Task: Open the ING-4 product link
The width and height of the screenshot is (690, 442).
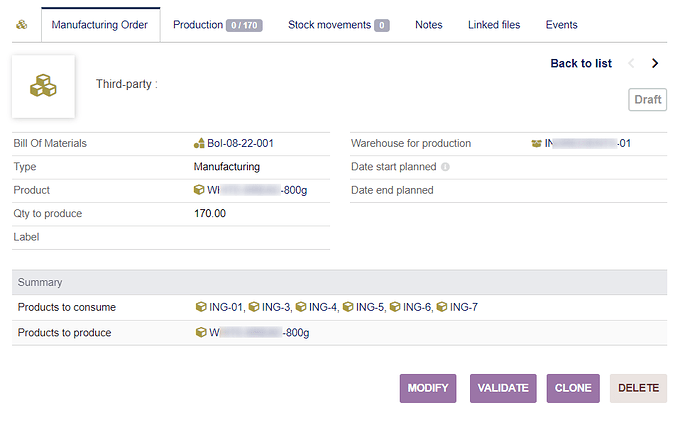Action: click(322, 307)
